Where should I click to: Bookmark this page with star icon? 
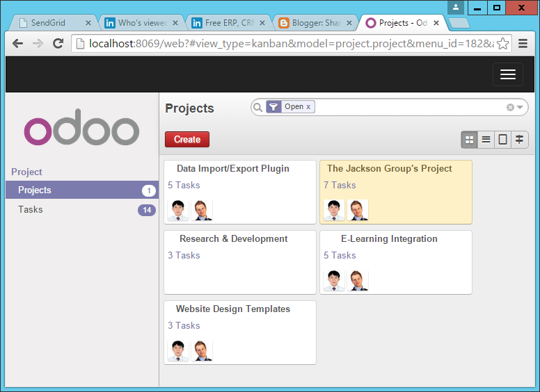pos(503,44)
